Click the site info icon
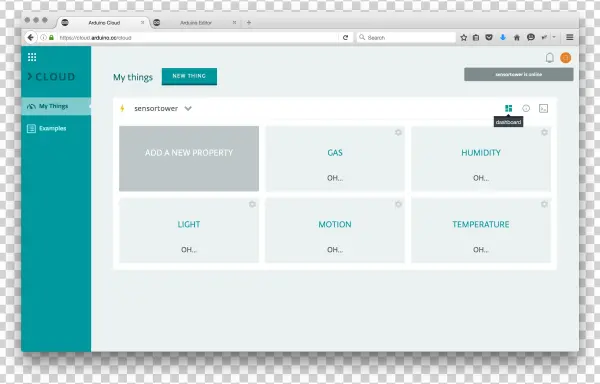The width and height of the screenshot is (600, 384). pos(43,37)
